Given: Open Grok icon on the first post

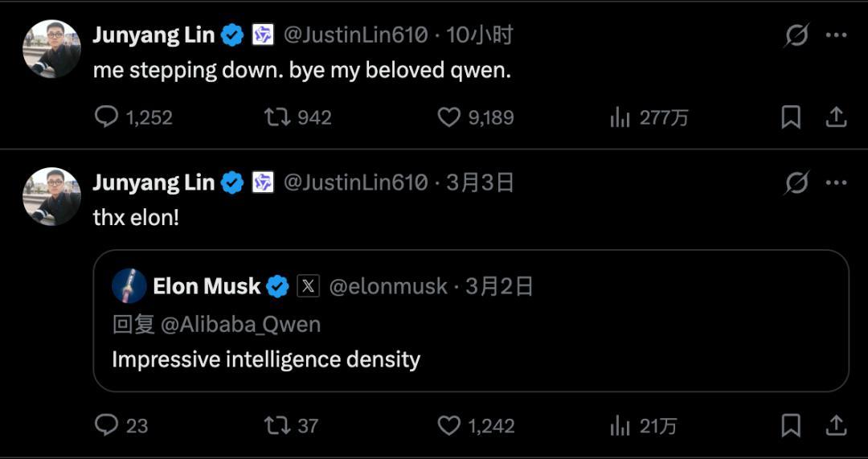Looking at the screenshot, I should point(796,35).
